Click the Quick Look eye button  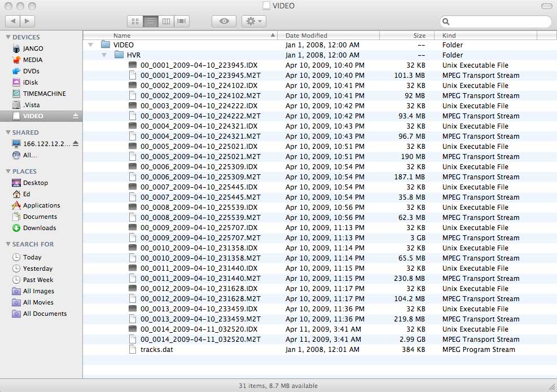(x=224, y=21)
